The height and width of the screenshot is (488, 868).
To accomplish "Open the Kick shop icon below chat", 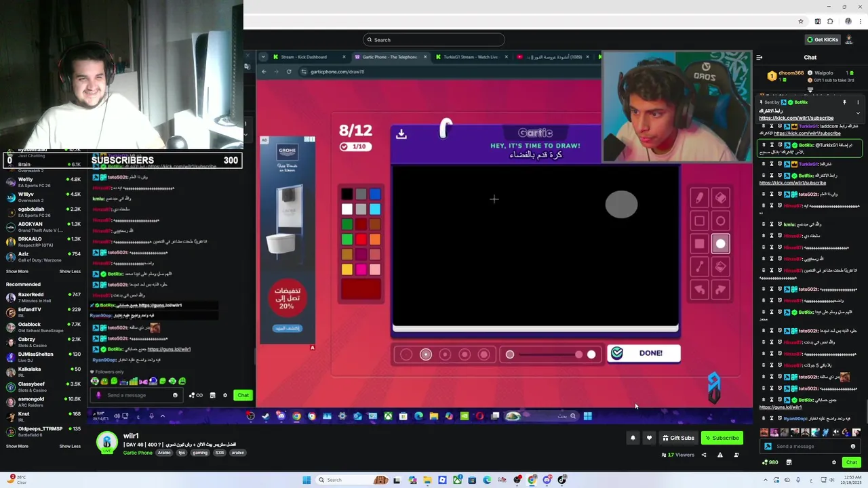I will [789, 462].
